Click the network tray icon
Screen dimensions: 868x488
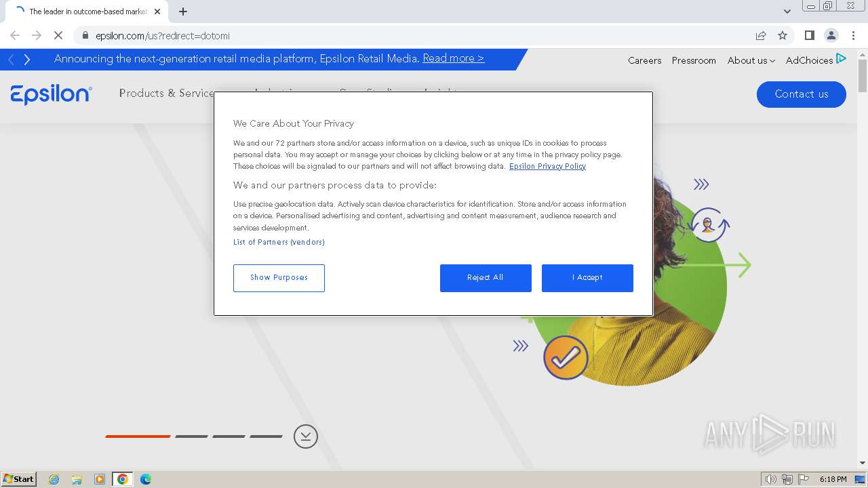click(787, 479)
